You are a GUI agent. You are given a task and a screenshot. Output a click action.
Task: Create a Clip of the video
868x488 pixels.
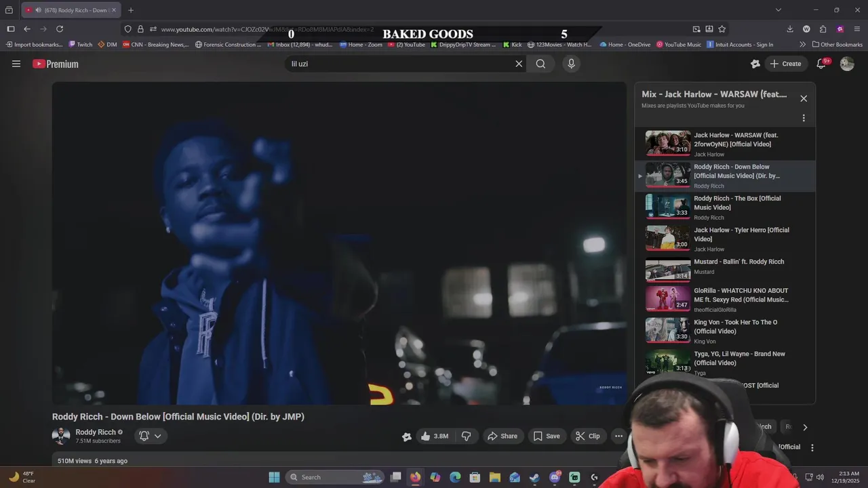588,436
